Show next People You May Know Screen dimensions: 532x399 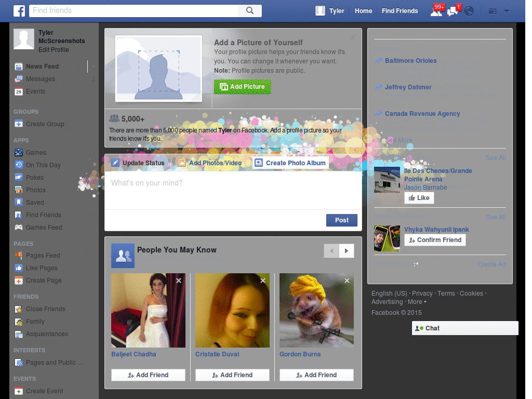click(x=347, y=251)
